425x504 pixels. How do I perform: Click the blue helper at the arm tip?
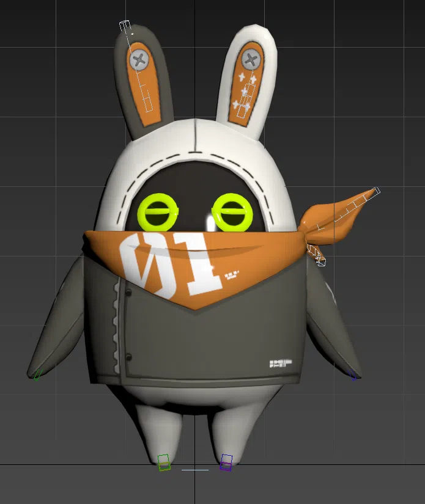pyautogui.click(x=353, y=375)
